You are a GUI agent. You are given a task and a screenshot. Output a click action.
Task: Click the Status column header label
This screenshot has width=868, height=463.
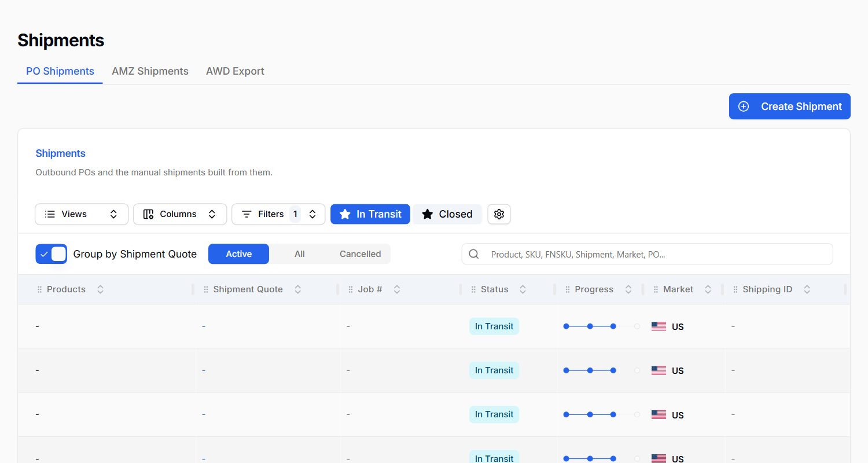(x=494, y=289)
